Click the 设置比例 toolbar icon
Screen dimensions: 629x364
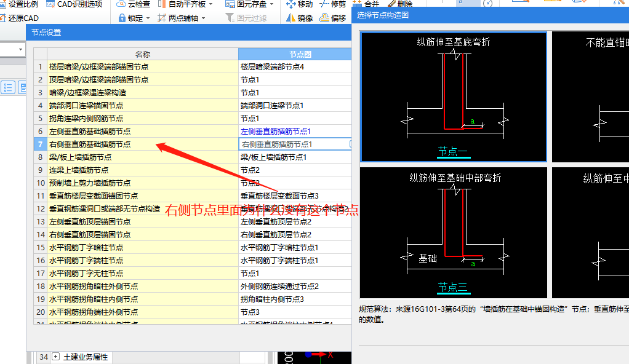[3, 4]
